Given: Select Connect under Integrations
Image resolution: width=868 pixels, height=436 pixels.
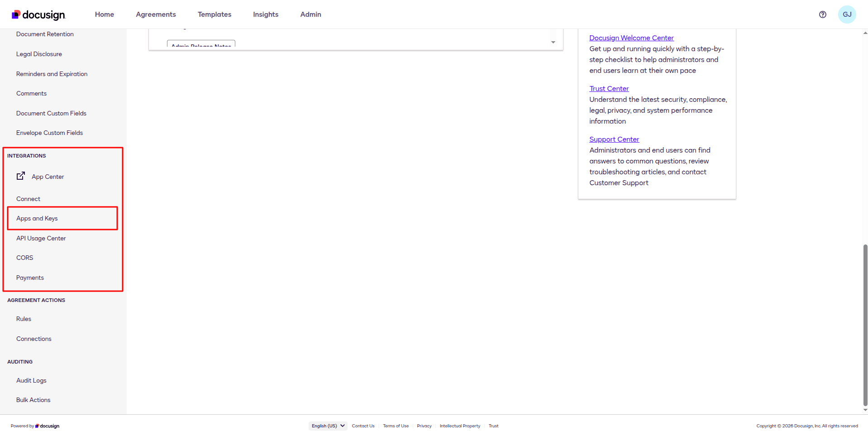Looking at the screenshot, I should tap(28, 199).
